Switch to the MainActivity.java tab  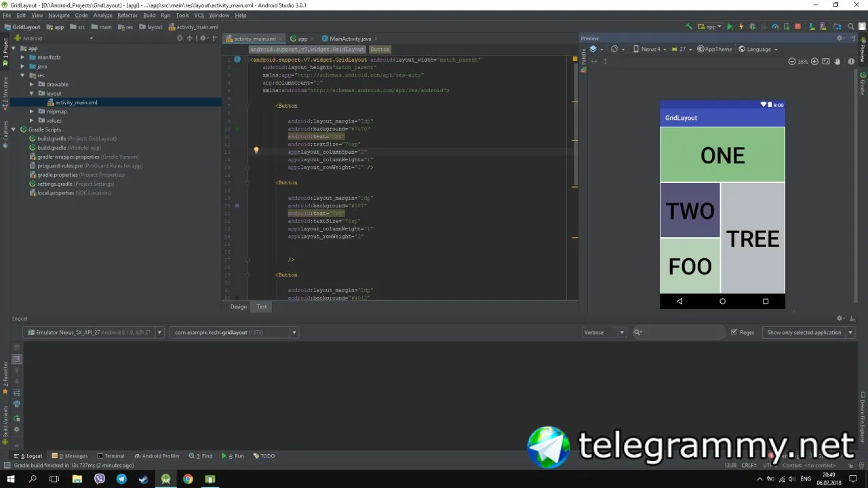pyautogui.click(x=350, y=39)
